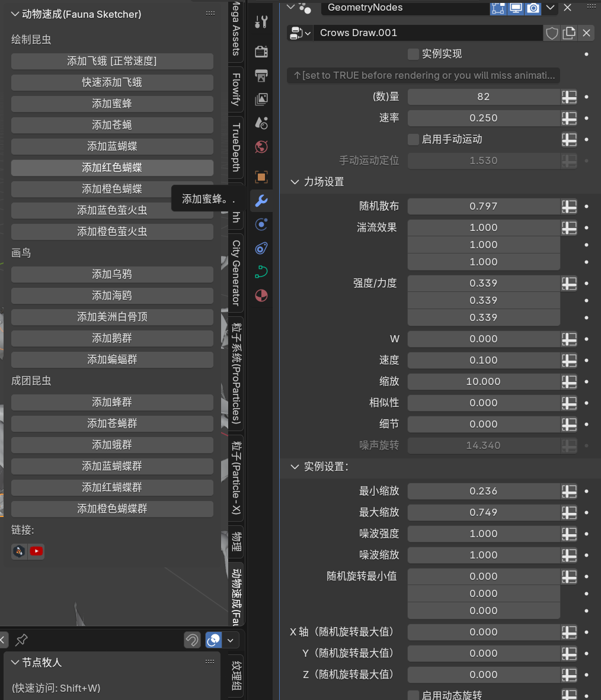
Task: Open the Output properties printer tab
Action: (x=261, y=75)
